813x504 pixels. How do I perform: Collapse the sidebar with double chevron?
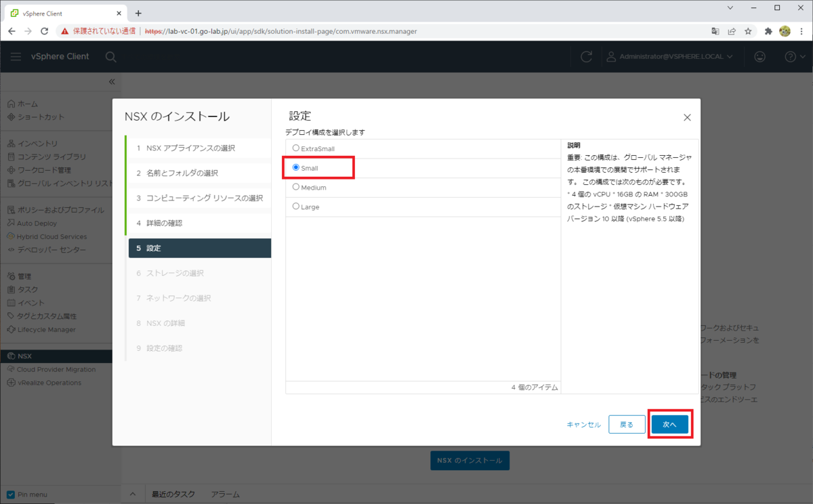pos(112,81)
